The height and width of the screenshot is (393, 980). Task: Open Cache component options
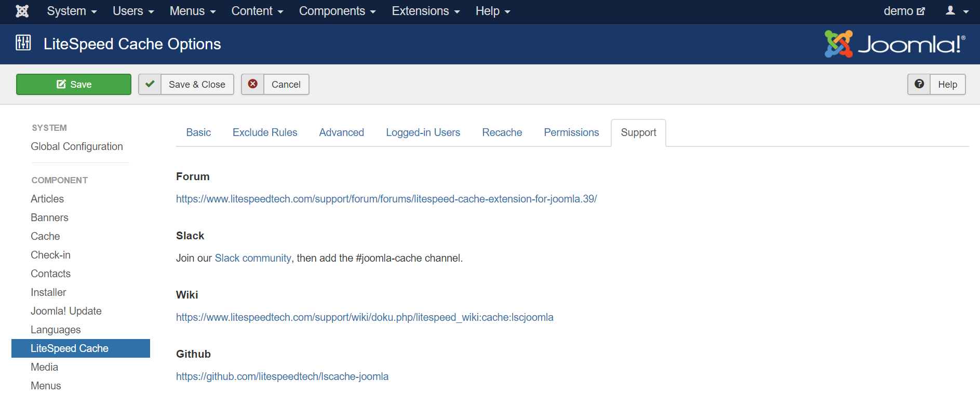[x=45, y=236]
